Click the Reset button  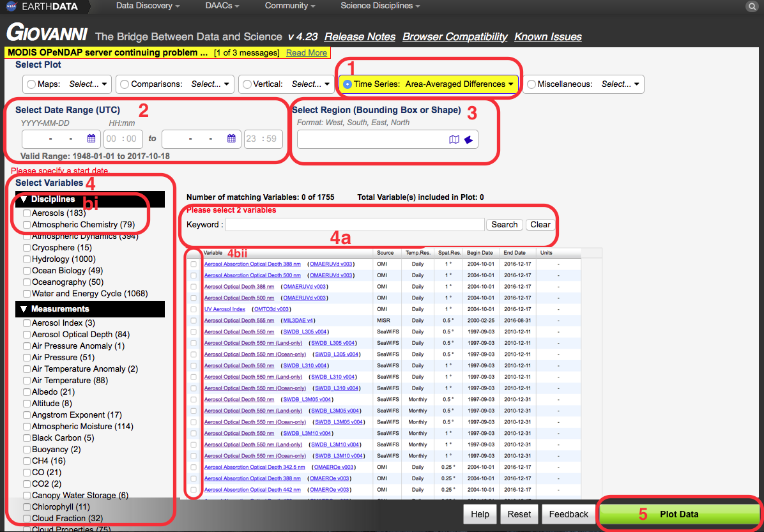pos(519,514)
